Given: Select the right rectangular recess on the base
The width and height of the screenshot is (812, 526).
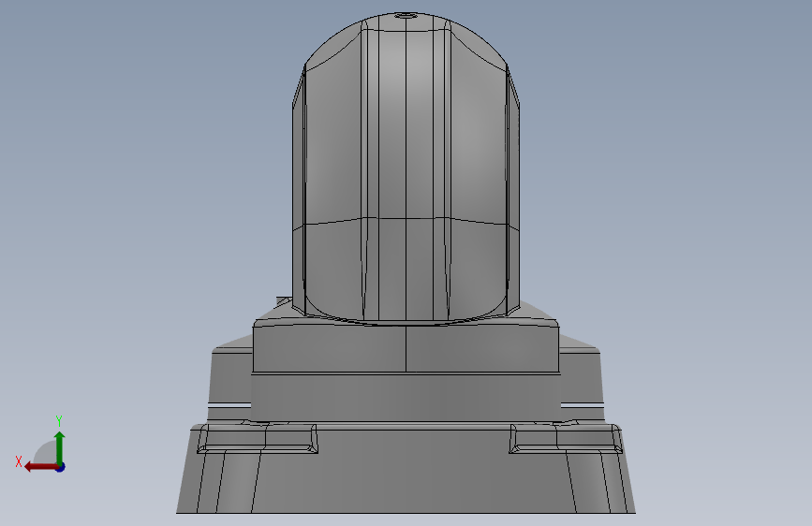Looking at the screenshot, I should pos(566,439).
